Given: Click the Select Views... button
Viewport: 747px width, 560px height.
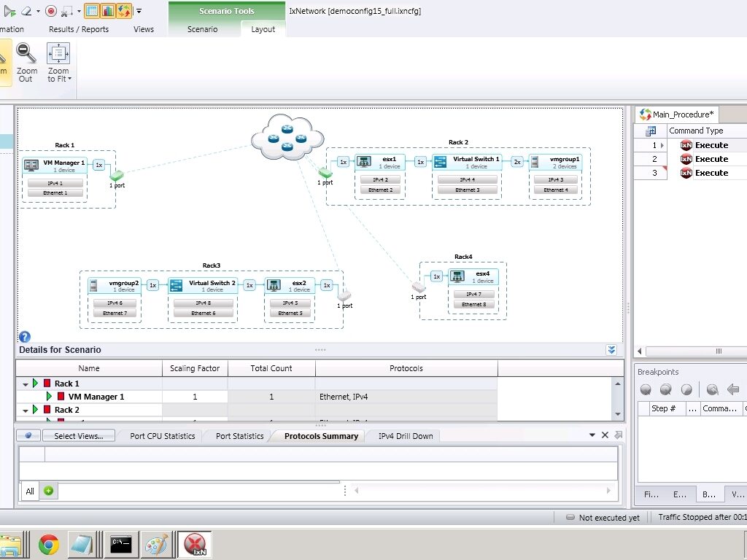Looking at the screenshot, I should tap(78, 436).
